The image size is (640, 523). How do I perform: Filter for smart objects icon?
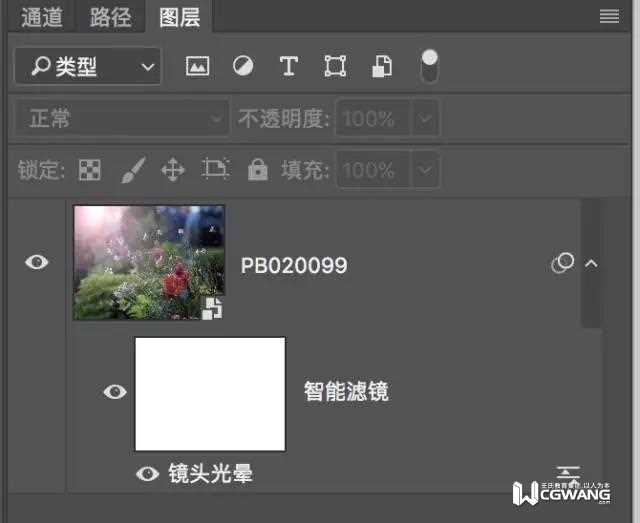click(x=382, y=66)
